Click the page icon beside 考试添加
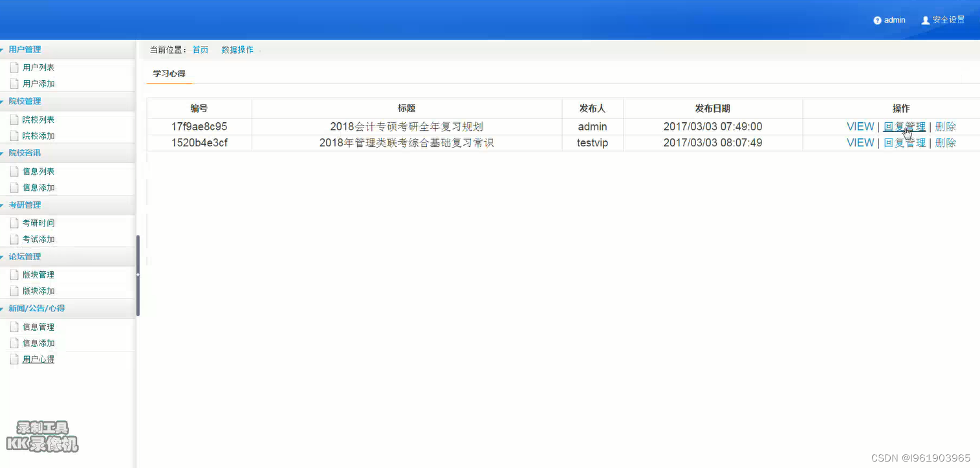Viewport: 980px width, 468px height. pyautogui.click(x=14, y=239)
